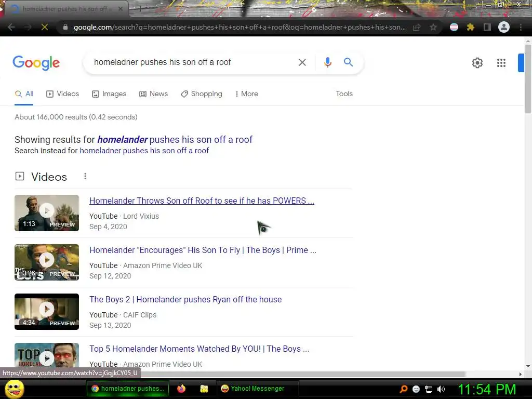Open the striped flag extension icon

[x=454, y=27]
